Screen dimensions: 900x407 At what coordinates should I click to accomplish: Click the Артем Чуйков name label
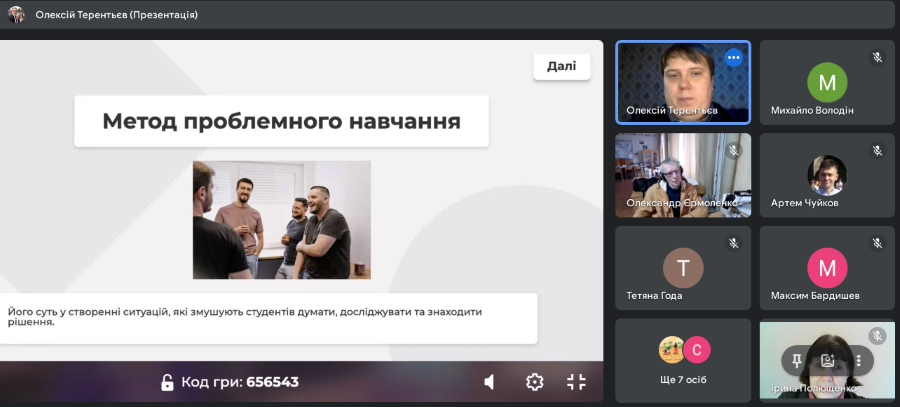804,203
